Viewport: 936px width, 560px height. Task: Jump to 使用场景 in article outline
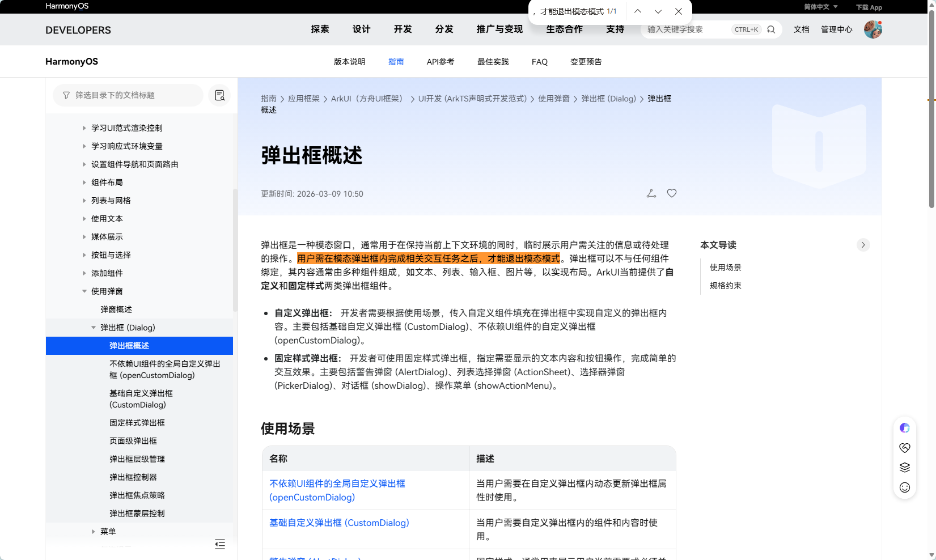(x=726, y=268)
